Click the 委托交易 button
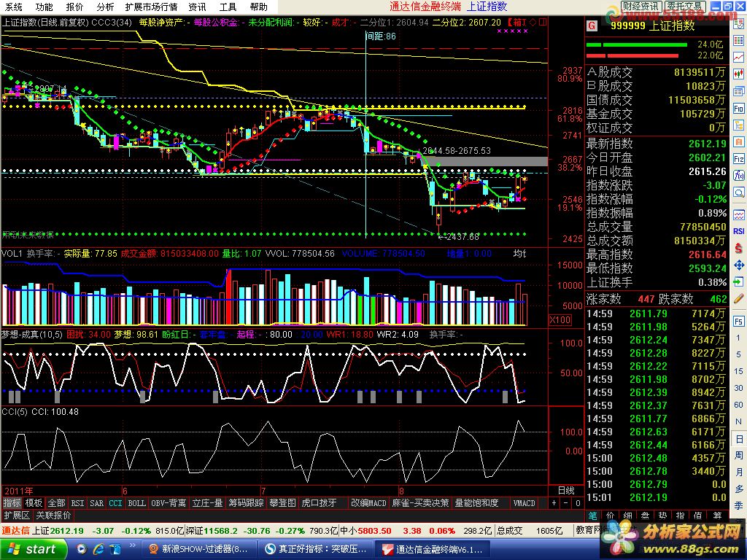This screenshot has height=560, width=747. pos(684,6)
